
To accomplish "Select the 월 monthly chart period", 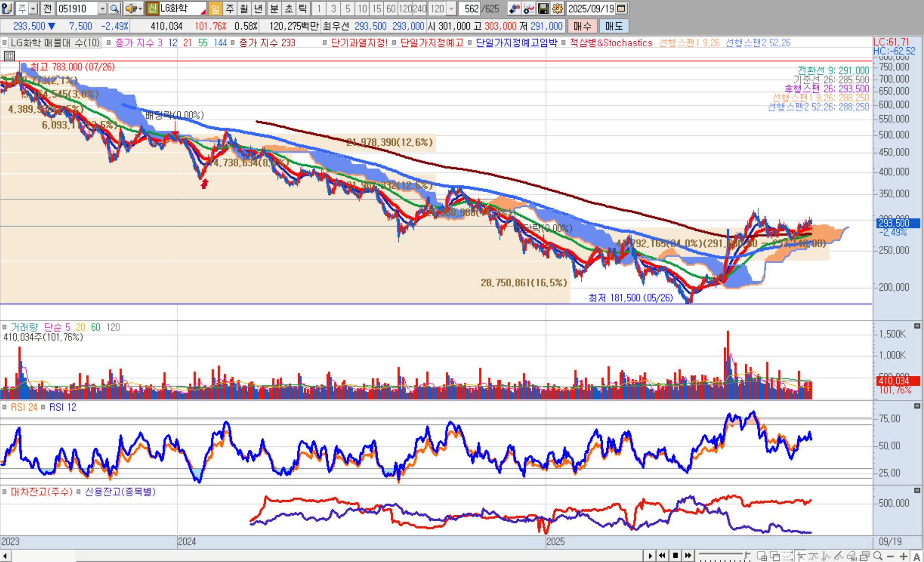I will tap(244, 9).
